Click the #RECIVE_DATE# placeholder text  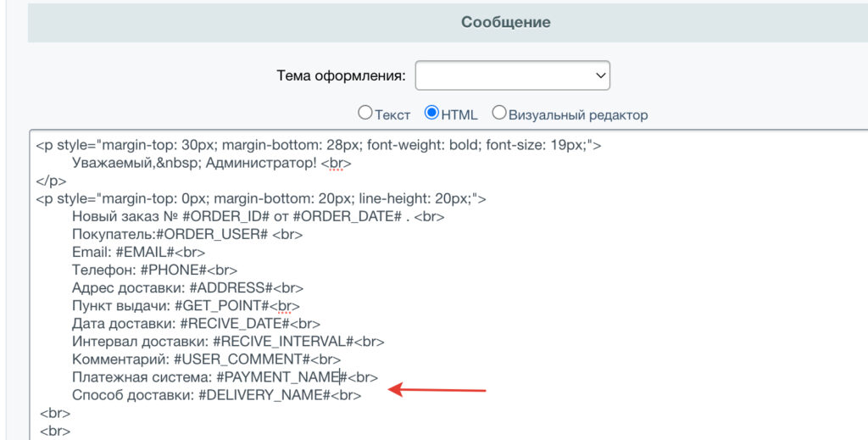click(235, 323)
